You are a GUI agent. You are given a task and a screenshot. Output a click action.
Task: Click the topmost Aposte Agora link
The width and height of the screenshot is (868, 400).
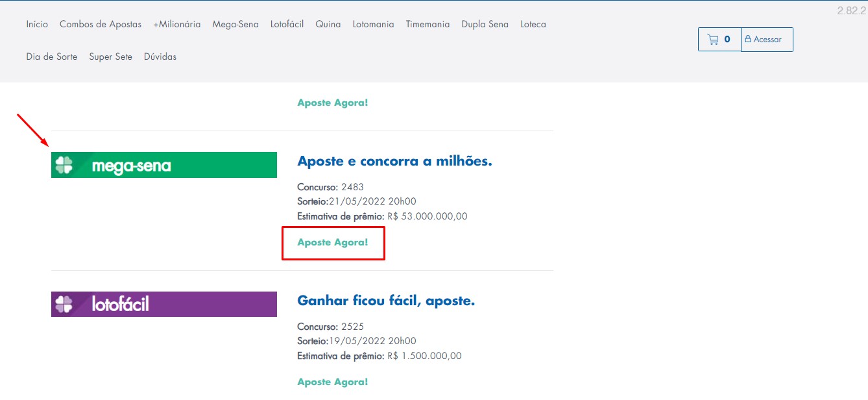point(332,103)
